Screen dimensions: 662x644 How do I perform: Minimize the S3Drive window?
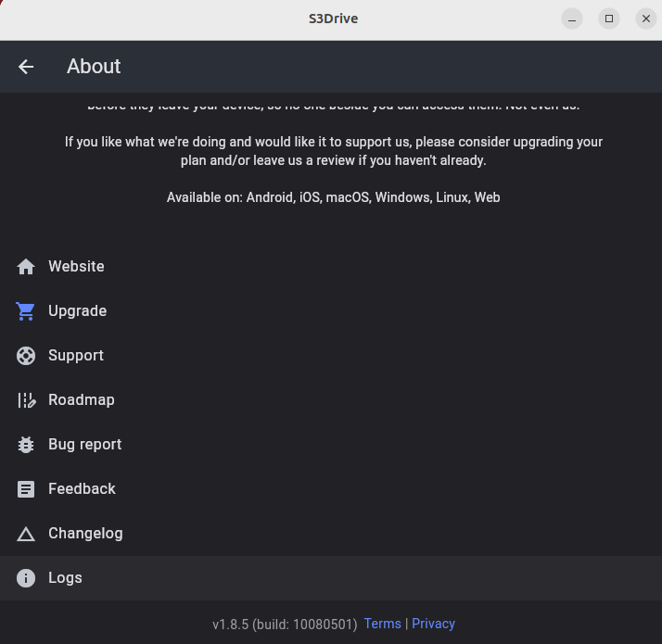click(x=572, y=19)
